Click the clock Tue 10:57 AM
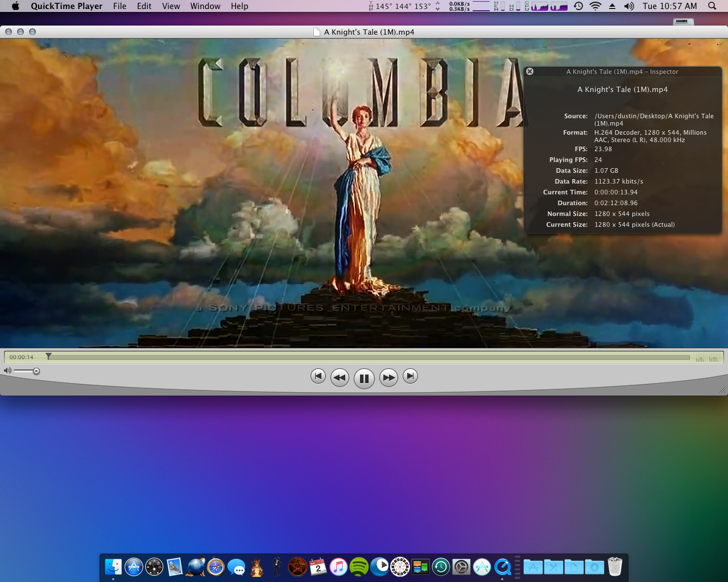Viewport: 728px width, 582px height. point(669,6)
